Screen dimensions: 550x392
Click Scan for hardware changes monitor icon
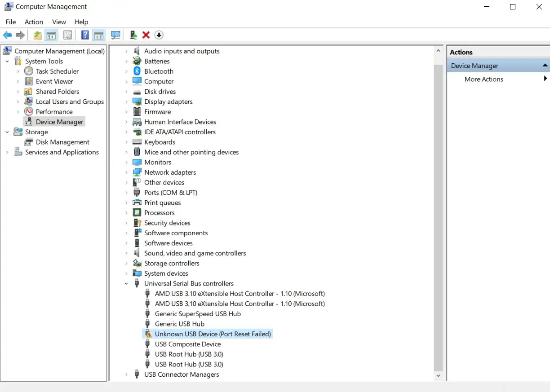(116, 35)
